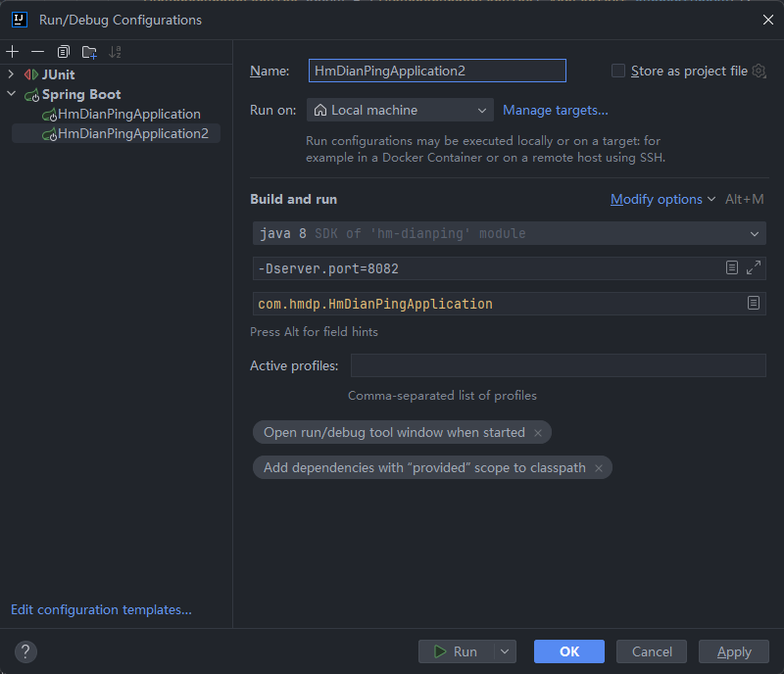Click the Move into new folder icon
The width and height of the screenshot is (784, 674).
89,52
